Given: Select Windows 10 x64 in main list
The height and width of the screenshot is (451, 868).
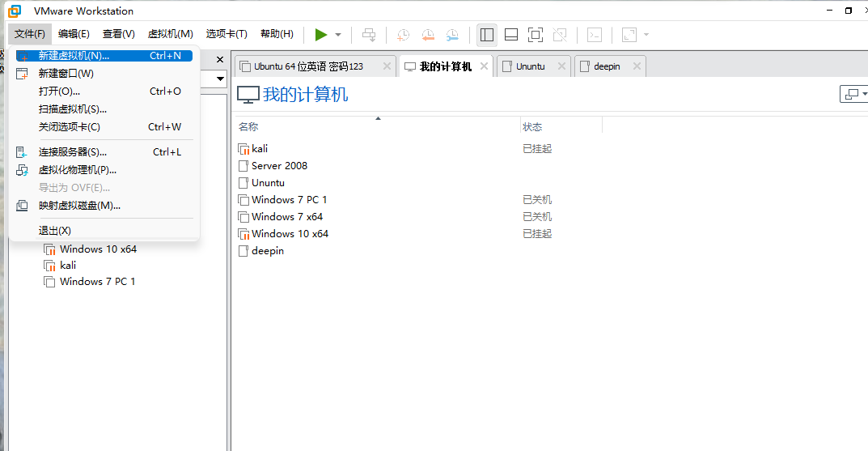Looking at the screenshot, I should point(290,234).
